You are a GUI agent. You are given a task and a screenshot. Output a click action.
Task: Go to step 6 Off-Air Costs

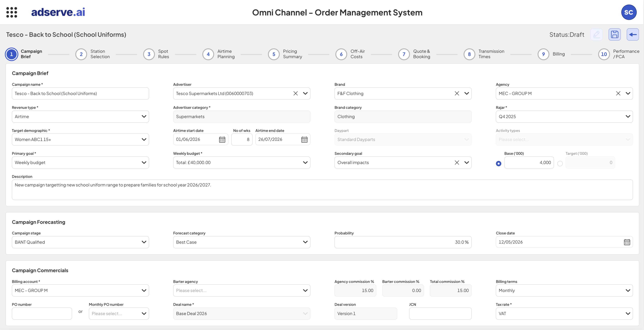pyautogui.click(x=350, y=54)
